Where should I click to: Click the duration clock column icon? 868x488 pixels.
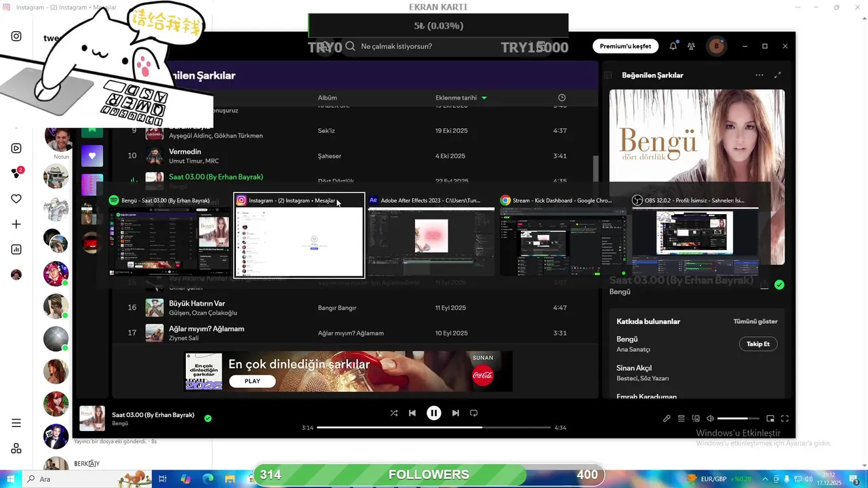pos(561,98)
